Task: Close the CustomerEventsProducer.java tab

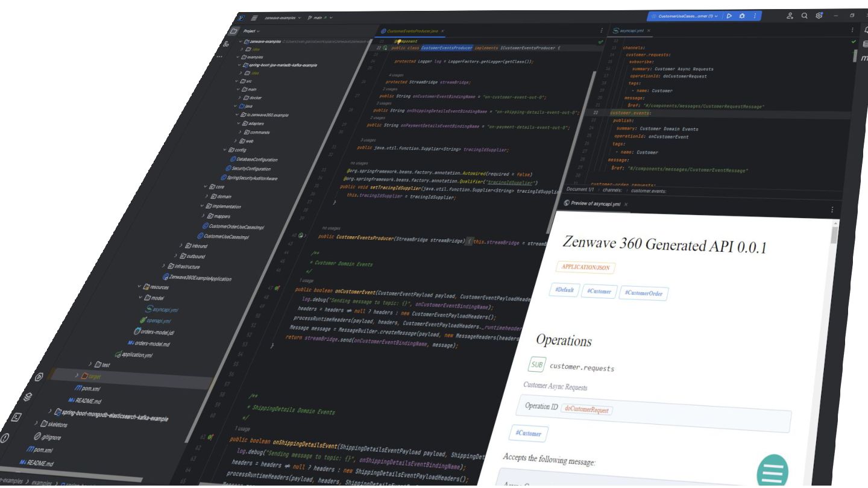Action: click(x=442, y=31)
